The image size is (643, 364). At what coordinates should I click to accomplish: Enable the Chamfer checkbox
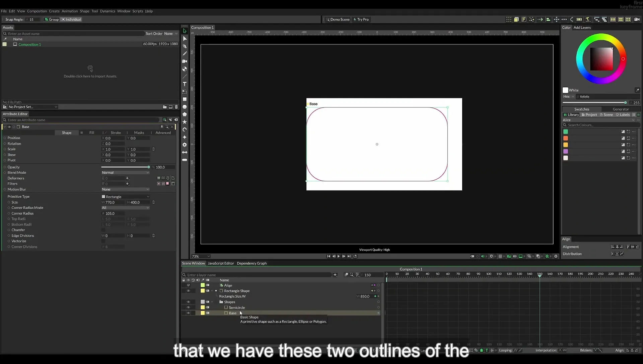(103, 230)
